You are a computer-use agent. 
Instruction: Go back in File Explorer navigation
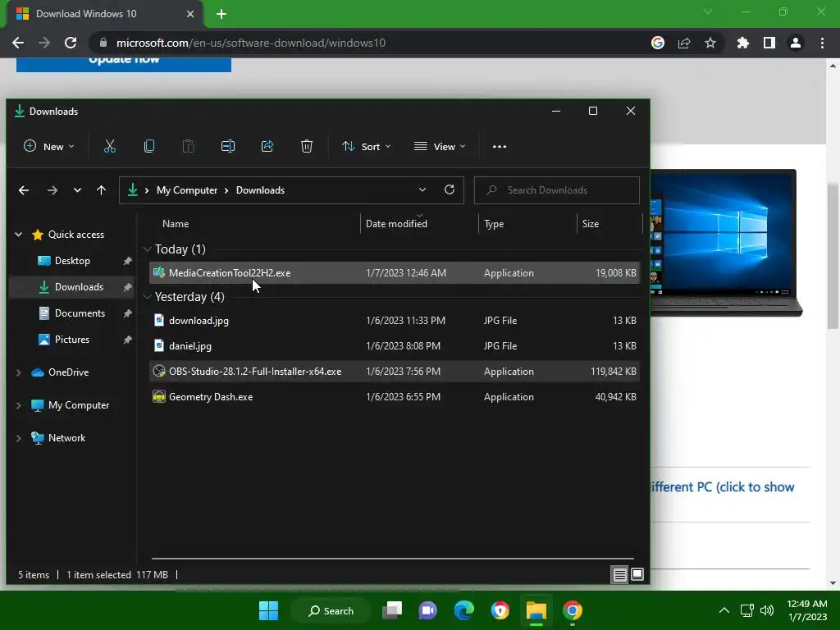(24, 190)
